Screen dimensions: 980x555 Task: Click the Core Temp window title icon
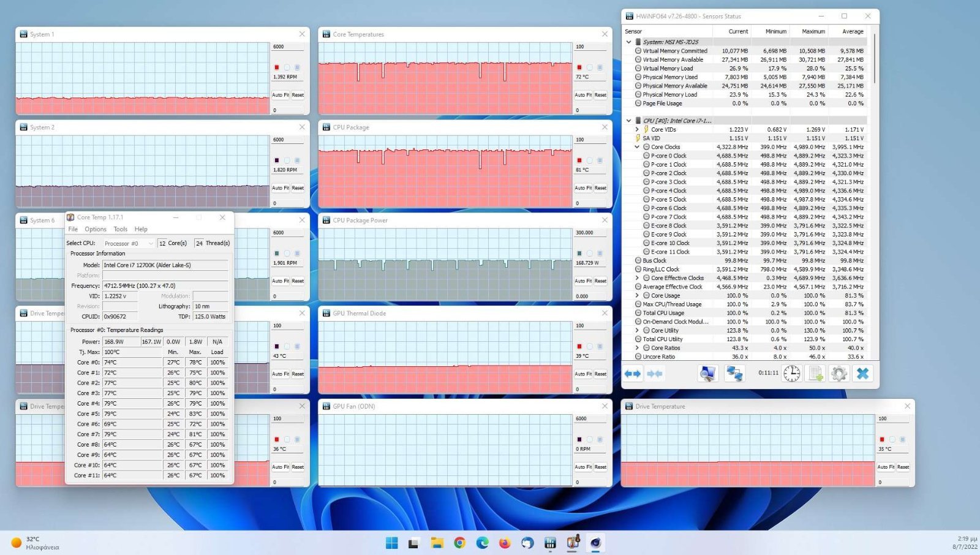pyautogui.click(x=70, y=217)
